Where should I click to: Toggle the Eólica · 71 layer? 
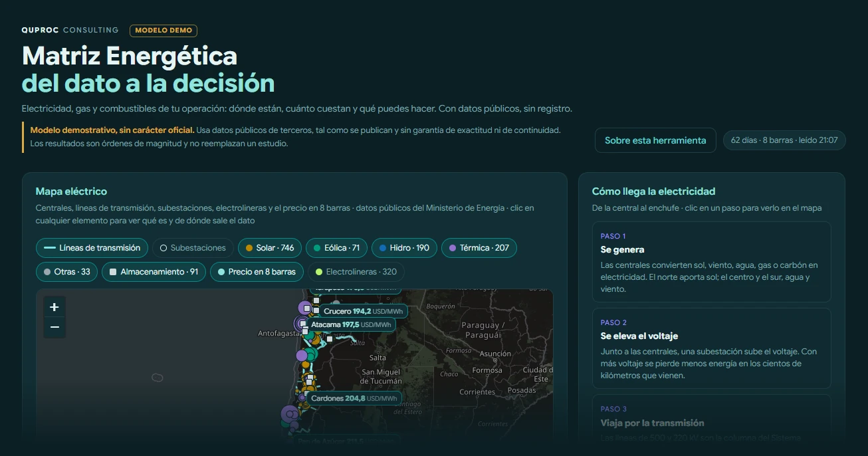coord(336,248)
